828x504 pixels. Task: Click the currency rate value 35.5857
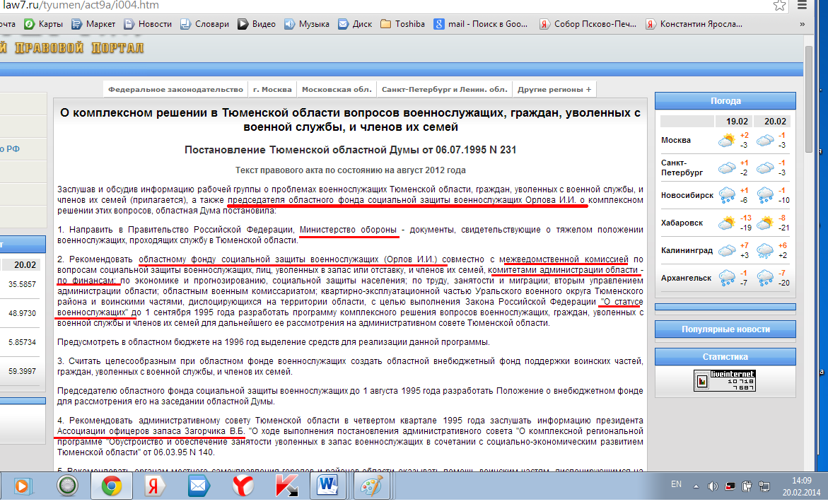[x=22, y=284]
